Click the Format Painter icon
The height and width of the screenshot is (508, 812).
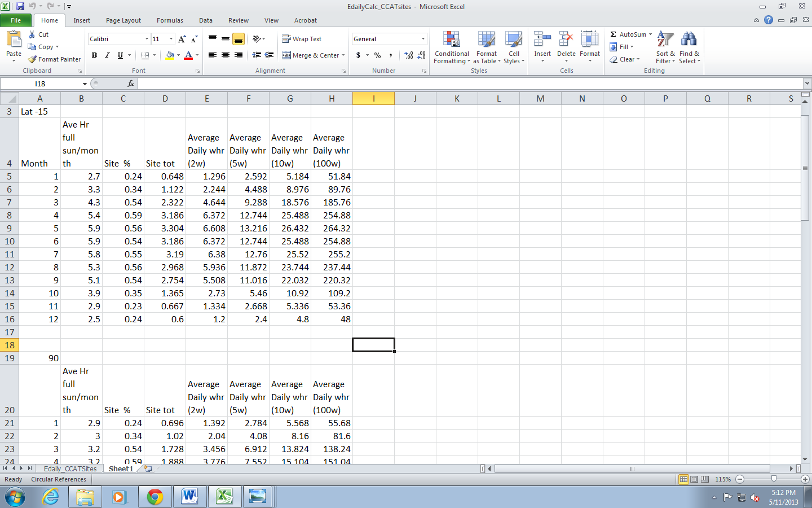(33, 59)
